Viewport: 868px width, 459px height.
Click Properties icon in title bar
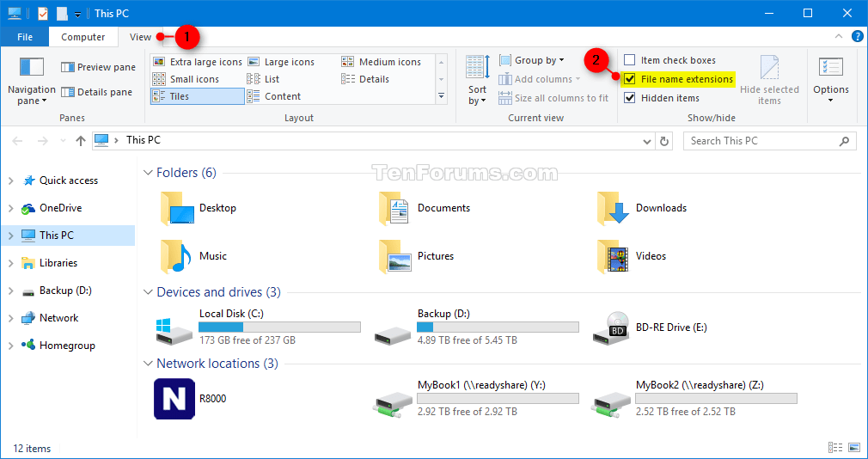(x=43, y=13)
